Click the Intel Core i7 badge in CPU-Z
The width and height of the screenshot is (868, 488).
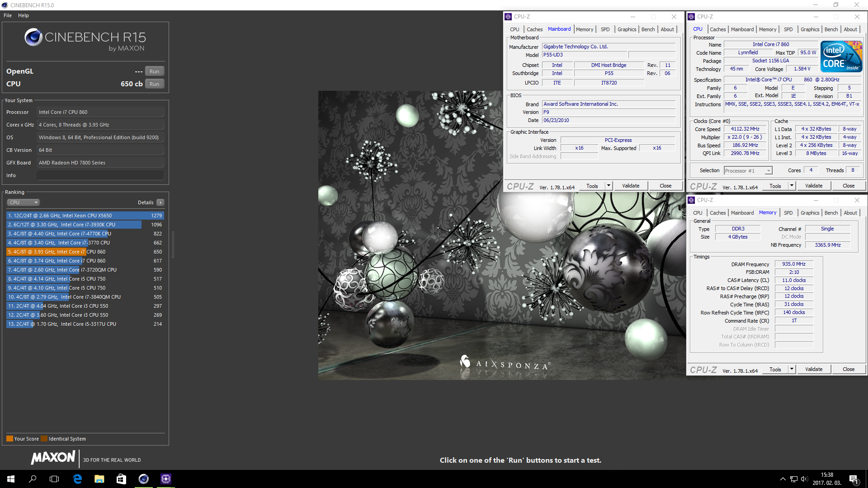(842, 56)
